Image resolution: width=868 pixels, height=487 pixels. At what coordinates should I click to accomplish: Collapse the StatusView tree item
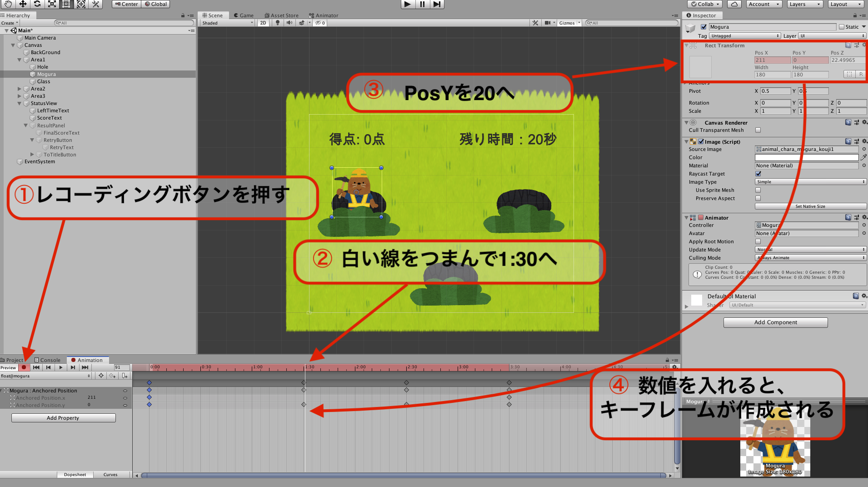(x=20, y=103)
